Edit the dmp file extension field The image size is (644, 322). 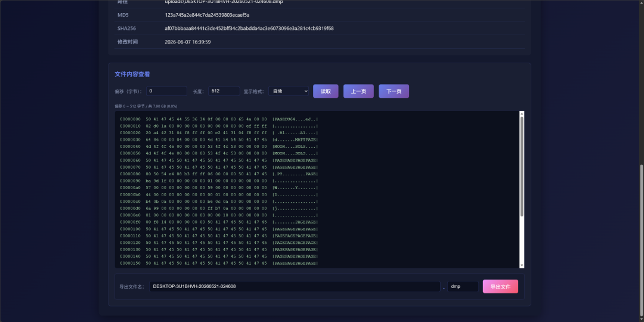point(463,287)
